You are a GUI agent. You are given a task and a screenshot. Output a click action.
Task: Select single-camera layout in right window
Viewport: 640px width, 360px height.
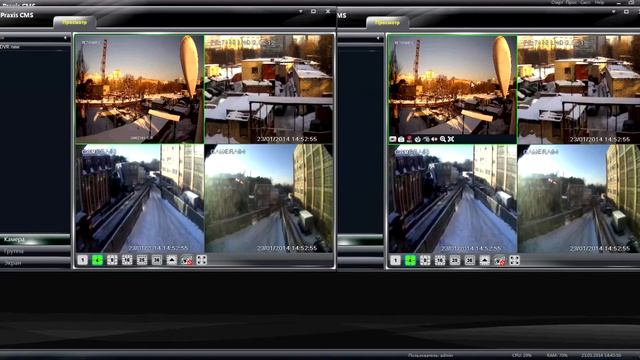[395, 260]
